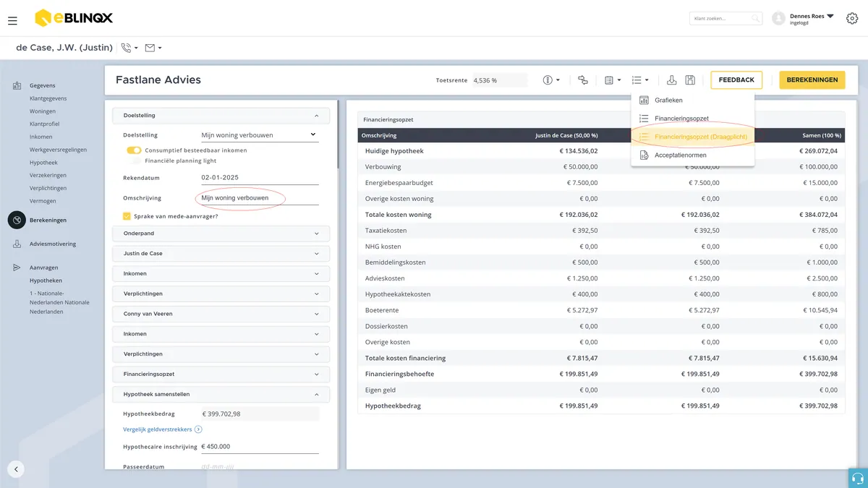The height and width of the screenshot is (488, 868).
Task: Expand the Conny van Veeren panel
Action: coord(221,314)
